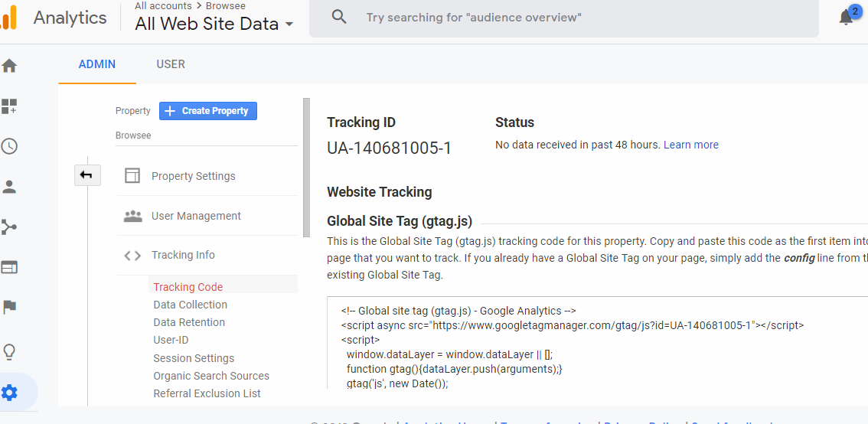Open Customization dashboards icon in sidebar
Screen dimensions: 868x424
click(9, 106)
